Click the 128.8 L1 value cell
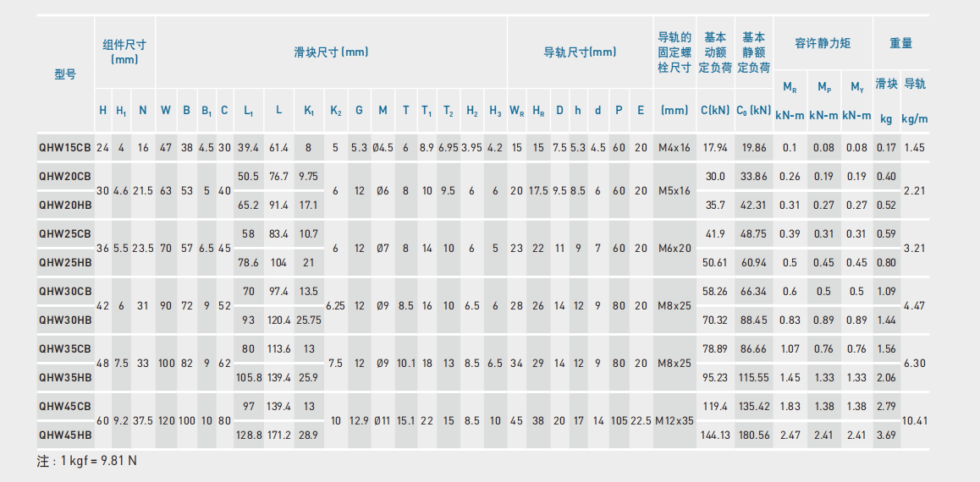Screen dimensions: 980x482 tap(249, 435)
